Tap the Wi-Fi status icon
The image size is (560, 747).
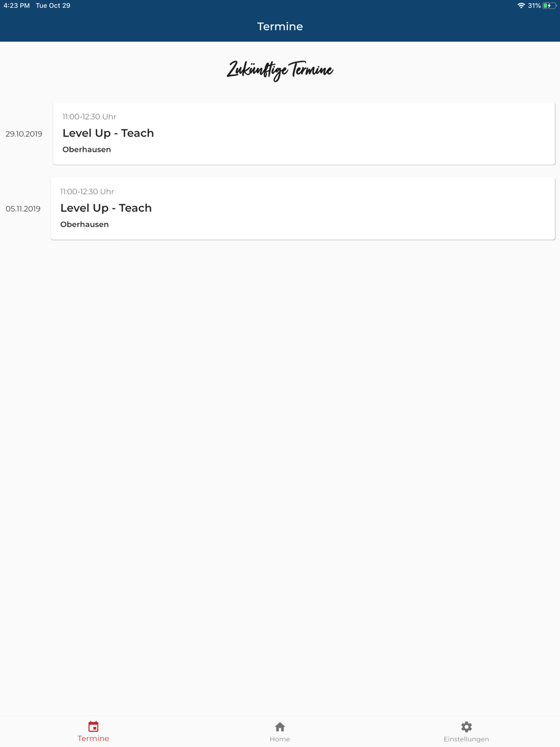tap(521, 6)
